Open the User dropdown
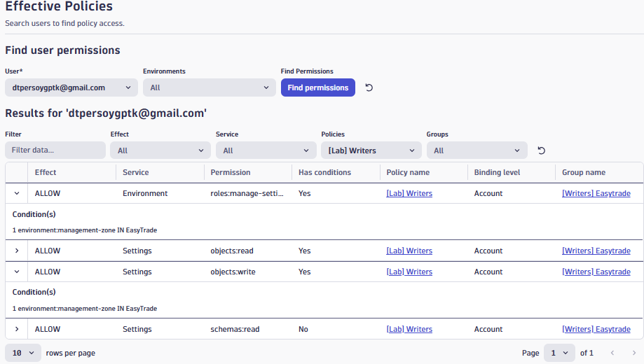Screen dimensions: 644x364 coord(71,87)
